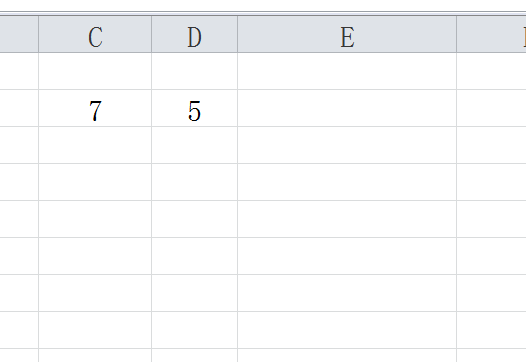526x362 pixels.
Task: Select the partially visible header left of C
Action: [19, 34]
